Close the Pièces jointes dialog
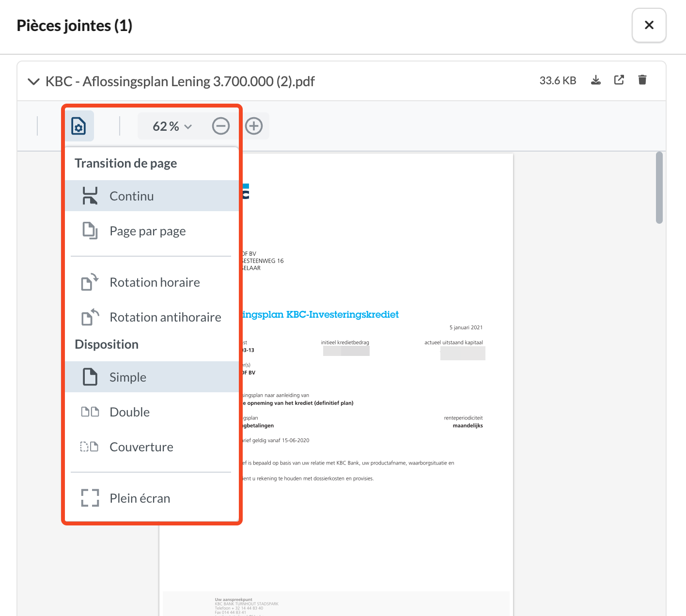The image size is (686, 616). [x=649, y=25]
